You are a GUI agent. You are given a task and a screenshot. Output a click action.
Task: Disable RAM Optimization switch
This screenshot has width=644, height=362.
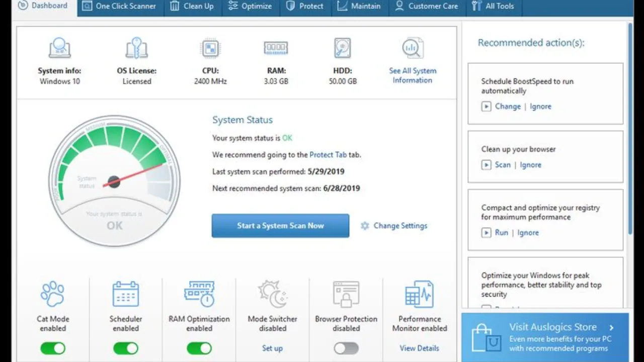[x=199, y=348]
